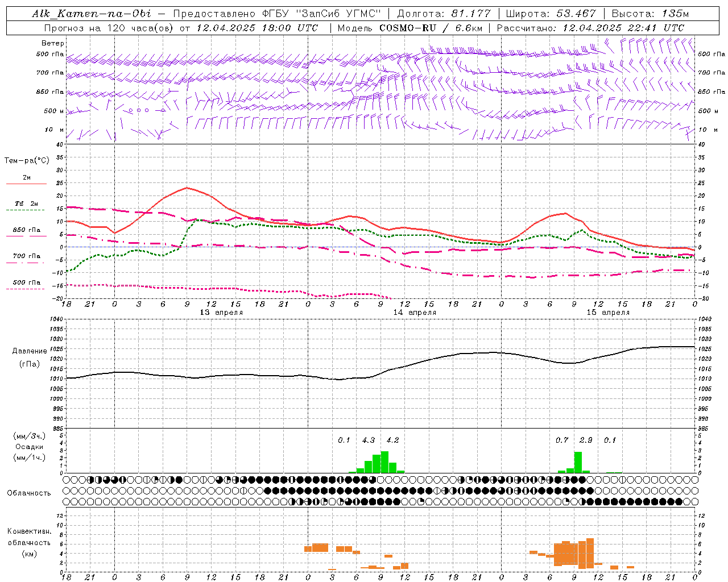Click the 15 апреля date label
Viewport: 728px width, 582px height.
[x=608, y=313]
